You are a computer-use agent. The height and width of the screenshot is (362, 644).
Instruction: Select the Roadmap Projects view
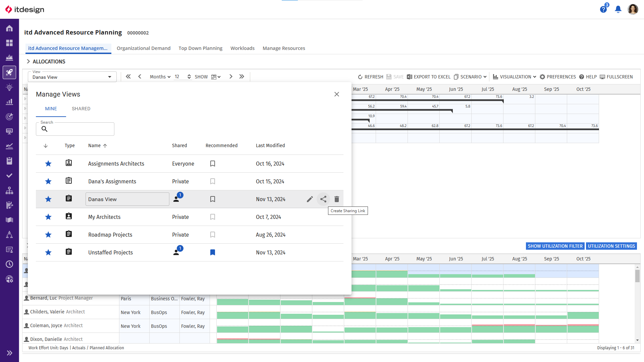110,235
